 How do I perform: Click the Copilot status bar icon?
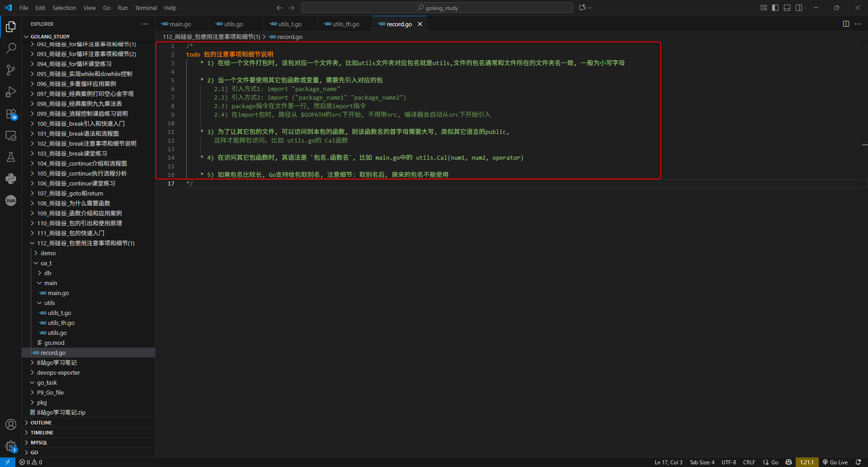pos(789,462)
